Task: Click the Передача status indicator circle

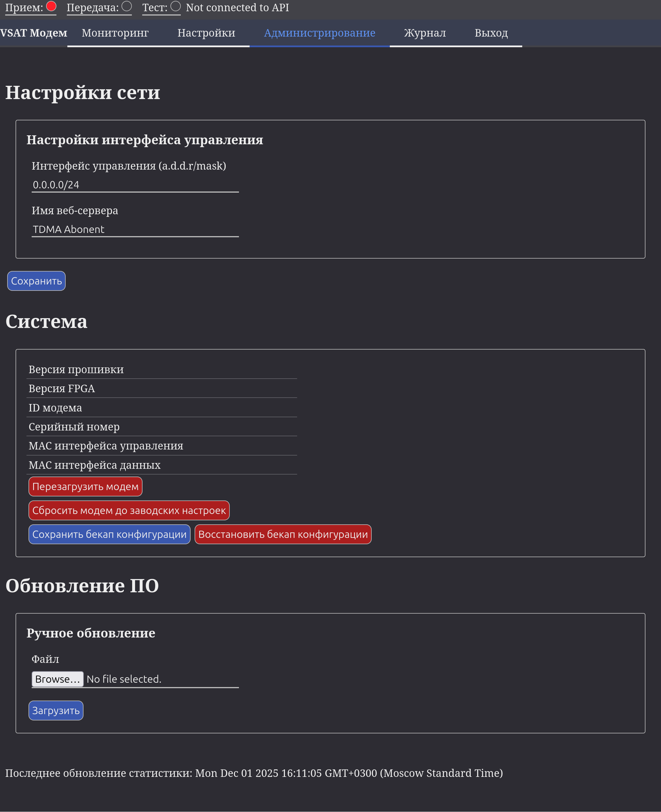Action: coord(126,6)
